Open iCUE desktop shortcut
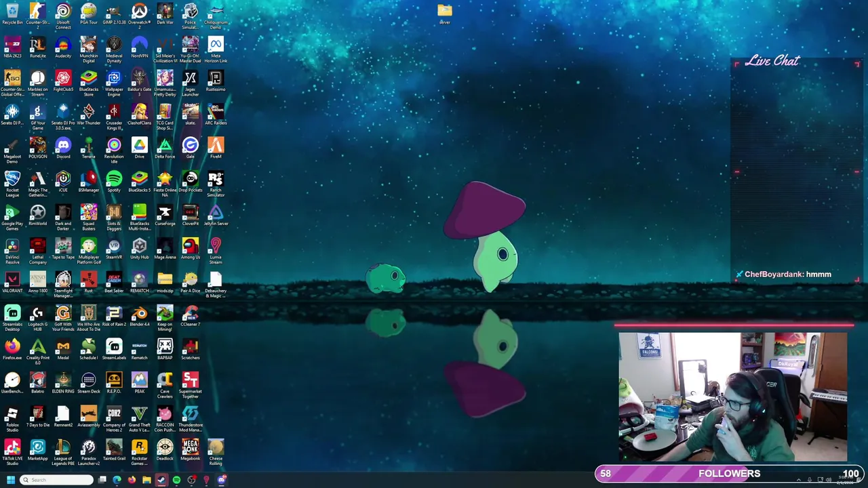 pos(63,182)
